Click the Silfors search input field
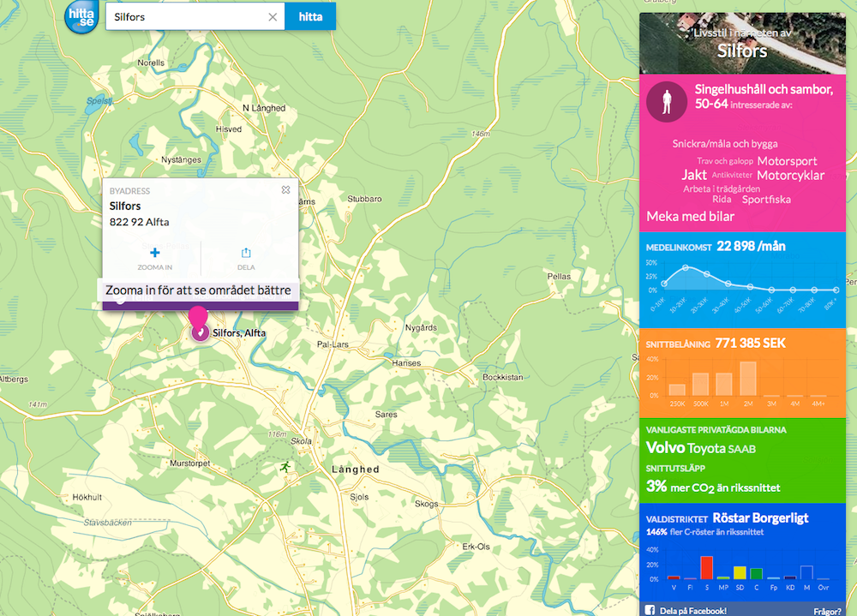Image resolution: width=857 pixels, height=616 pixels. point(189,16)
